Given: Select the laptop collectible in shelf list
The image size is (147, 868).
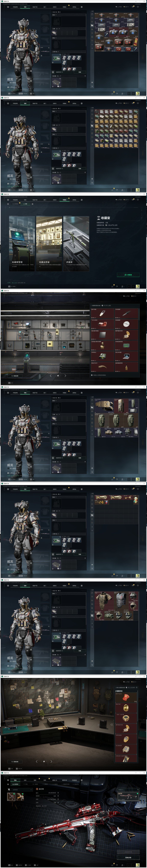Looking at the screenshot, I should pos(126,356).
